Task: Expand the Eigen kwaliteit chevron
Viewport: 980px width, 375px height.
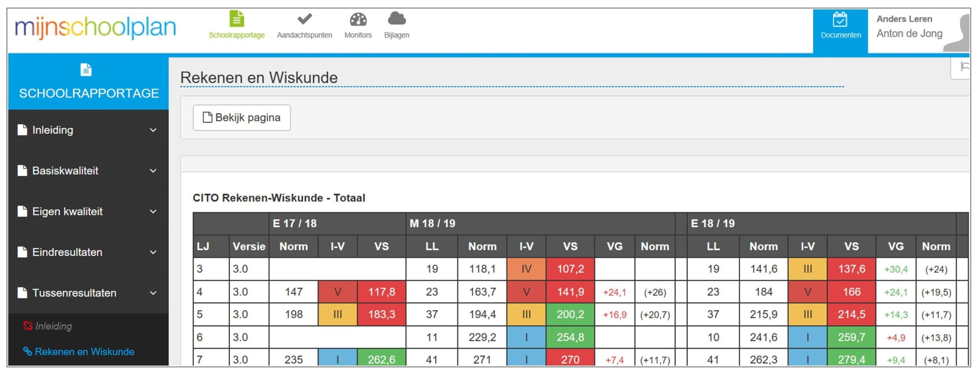Action: click(153, 211)
